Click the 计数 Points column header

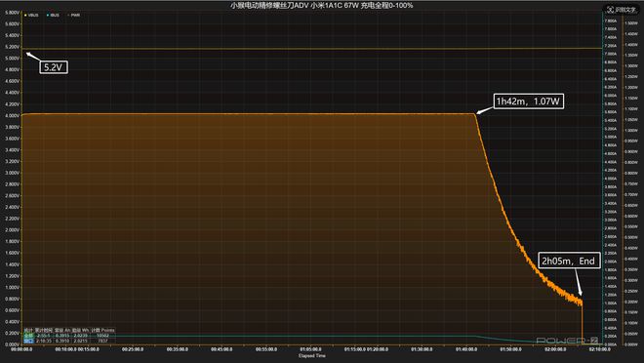tap(103, 330)
